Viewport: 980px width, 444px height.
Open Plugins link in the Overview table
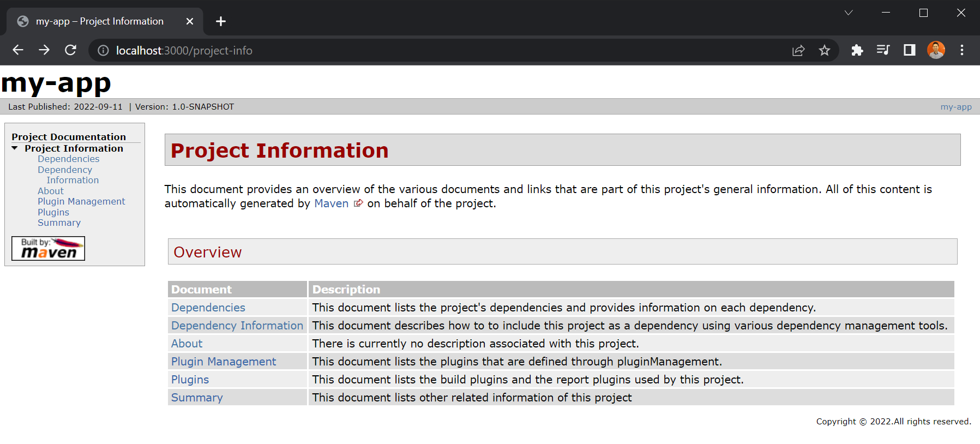coord(190,380)
